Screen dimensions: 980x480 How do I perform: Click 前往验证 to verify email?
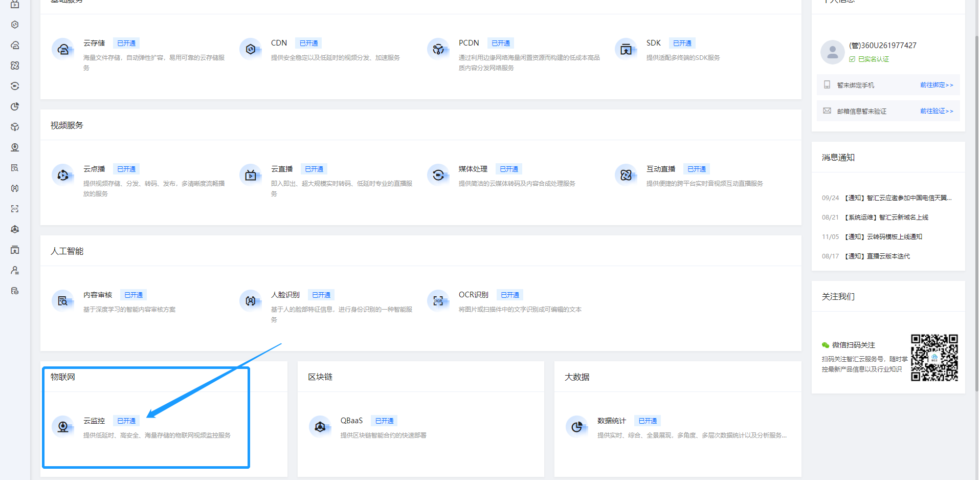[x=936, y=111]
